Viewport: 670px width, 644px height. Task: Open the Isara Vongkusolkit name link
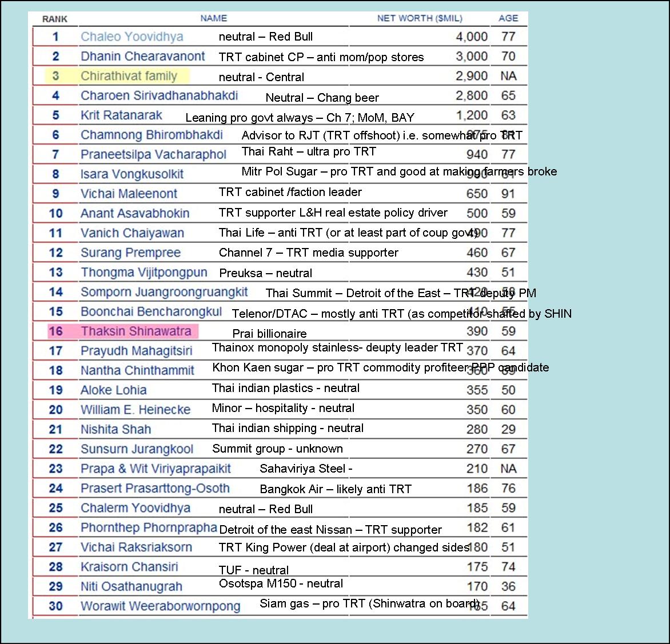tap(132, 174)
